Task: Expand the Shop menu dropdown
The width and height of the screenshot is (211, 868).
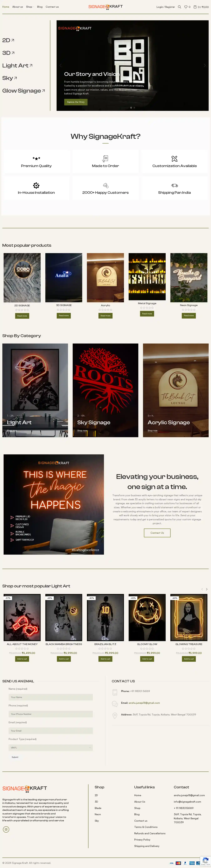Action: tap(30, 7)
